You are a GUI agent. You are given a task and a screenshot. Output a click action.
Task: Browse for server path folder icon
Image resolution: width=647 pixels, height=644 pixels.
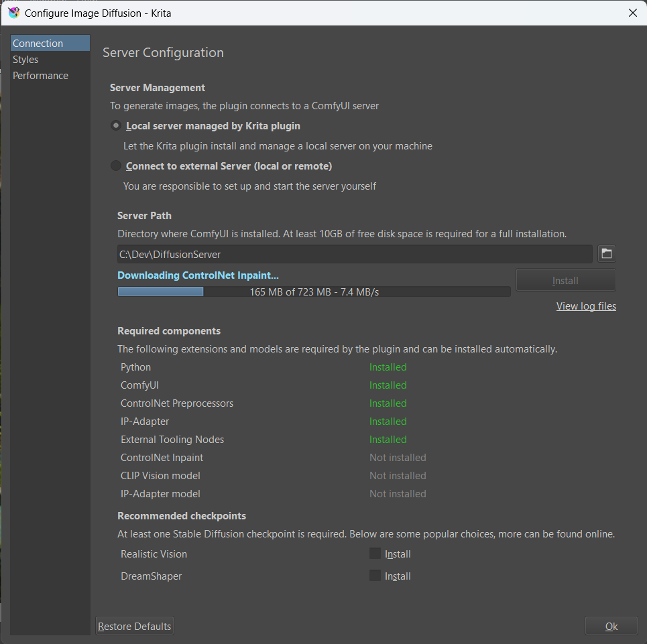pos(607,253)
